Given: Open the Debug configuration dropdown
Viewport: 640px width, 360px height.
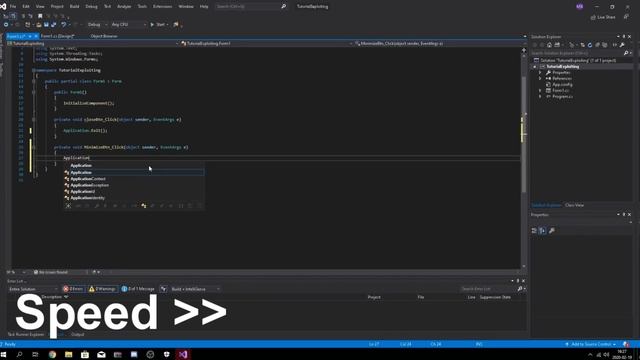Looking at the screenshot, I should 97,24.
